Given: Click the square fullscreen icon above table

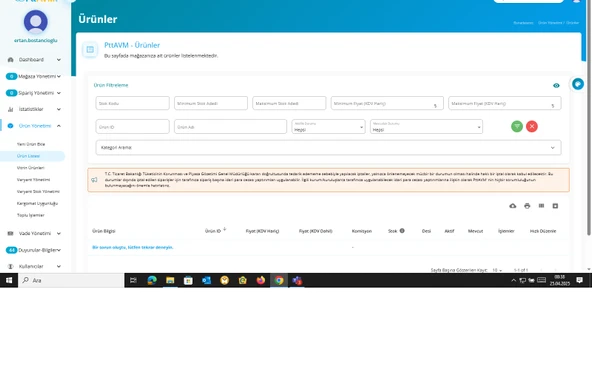Looking at the screenshot, I should click(x=555, y=206).
